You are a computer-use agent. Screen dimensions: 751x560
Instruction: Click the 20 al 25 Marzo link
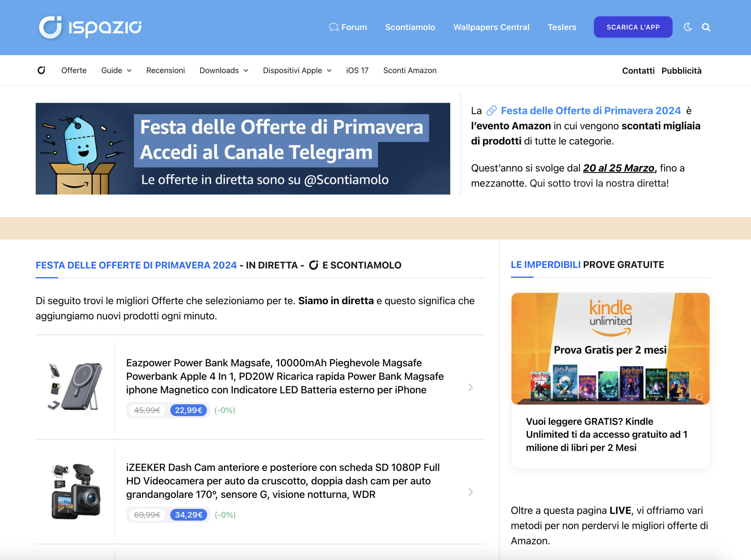(x=618, y=168)
